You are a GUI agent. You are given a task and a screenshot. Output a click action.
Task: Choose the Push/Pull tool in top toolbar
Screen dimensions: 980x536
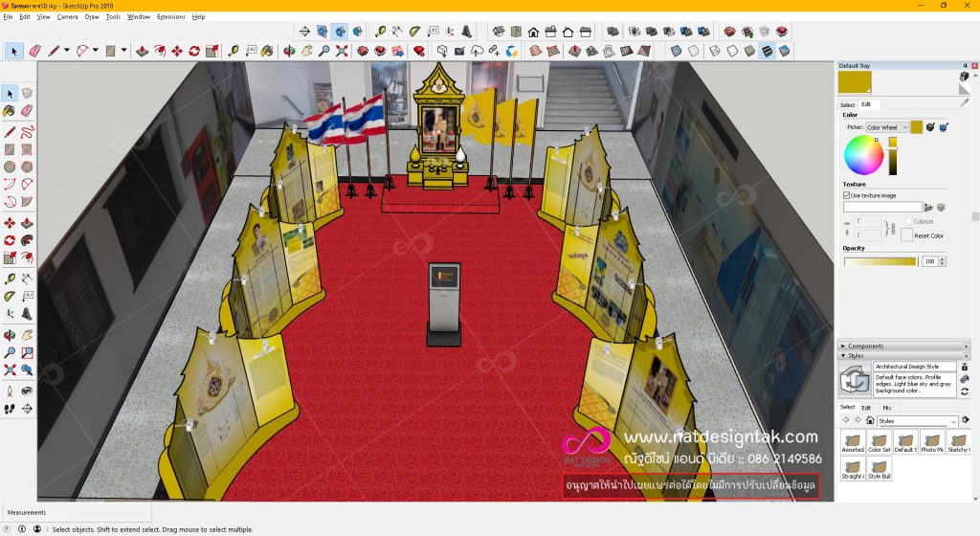tap(143, 50)
